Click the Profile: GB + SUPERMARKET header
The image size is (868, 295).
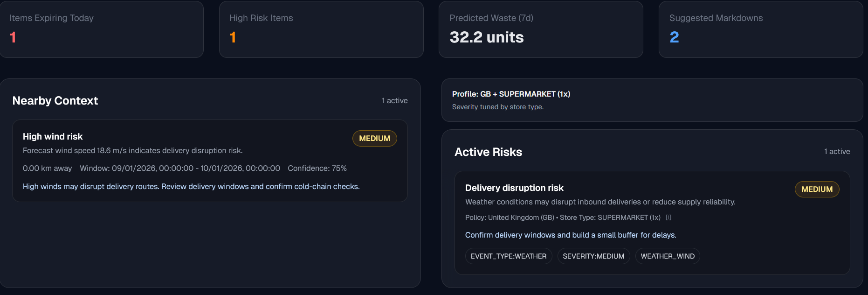coord(511,94)
